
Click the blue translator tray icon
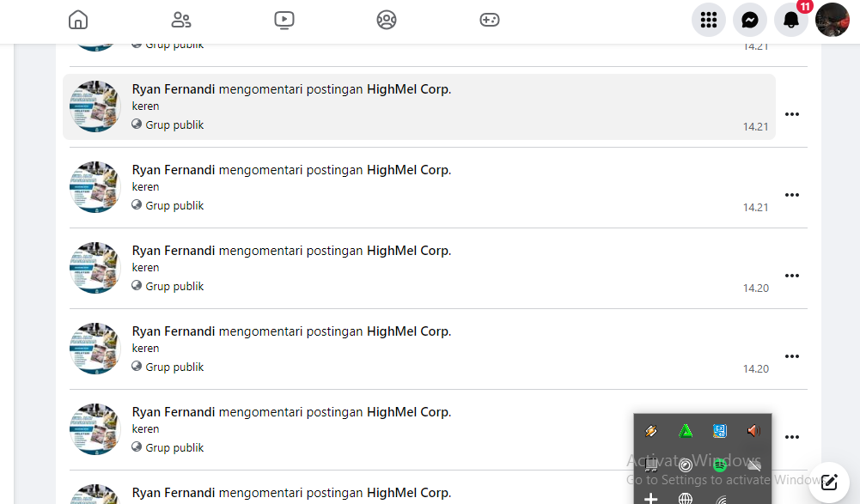click(x=720, y=431)
